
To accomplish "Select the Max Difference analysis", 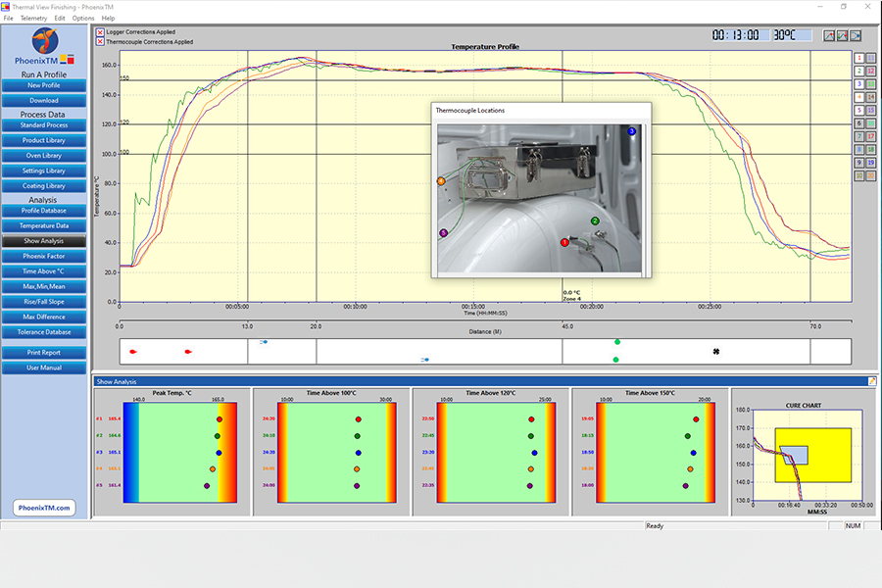I will point(44,318).
